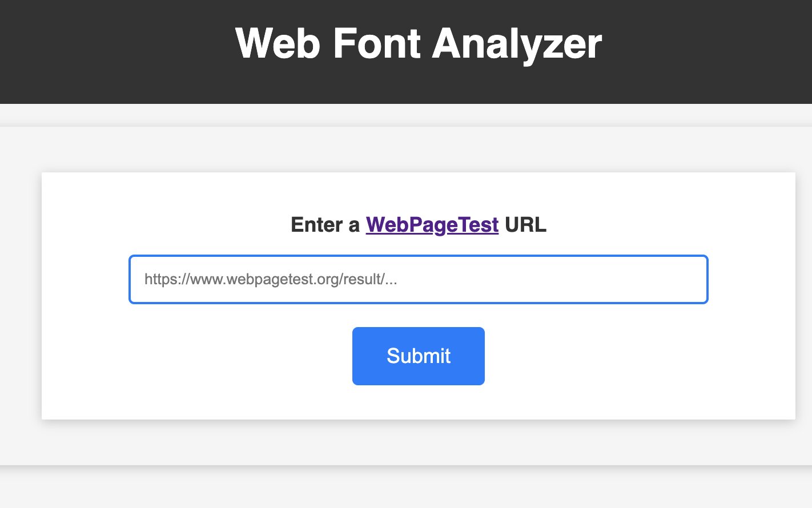Click the 'Enter a WebPageTest URL' heading
Screen dimensions: 812x508
[x=419, y=225]
